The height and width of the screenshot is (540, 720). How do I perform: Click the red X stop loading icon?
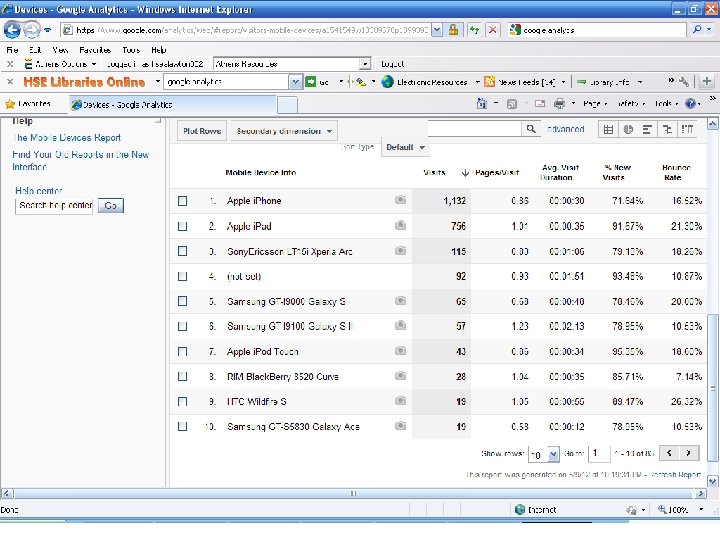coord(492,30)
